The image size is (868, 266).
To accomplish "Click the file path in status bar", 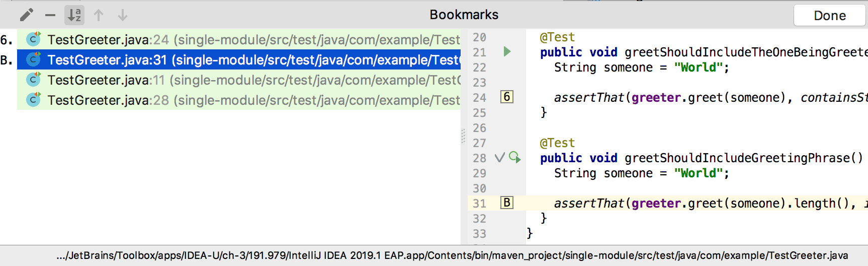I will pyautogui.click(x=452, y=255).
